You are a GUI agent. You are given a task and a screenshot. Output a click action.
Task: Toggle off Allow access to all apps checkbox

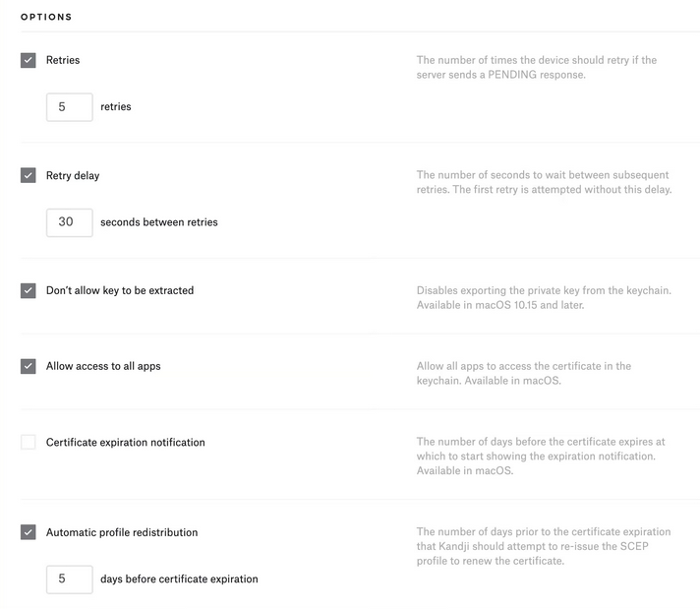tap(29, 366)
